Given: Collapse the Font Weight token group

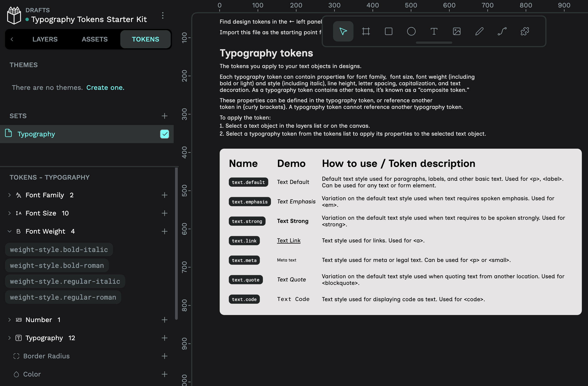Looking at the screenshot, I should point(9,231).
